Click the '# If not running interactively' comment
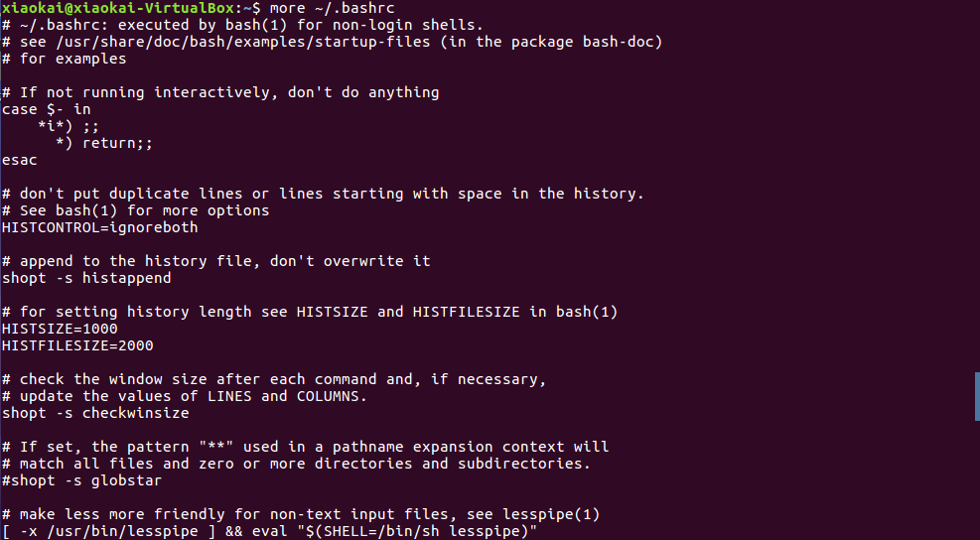The width and height of the screenshot is (980, 540). point(220,92)
